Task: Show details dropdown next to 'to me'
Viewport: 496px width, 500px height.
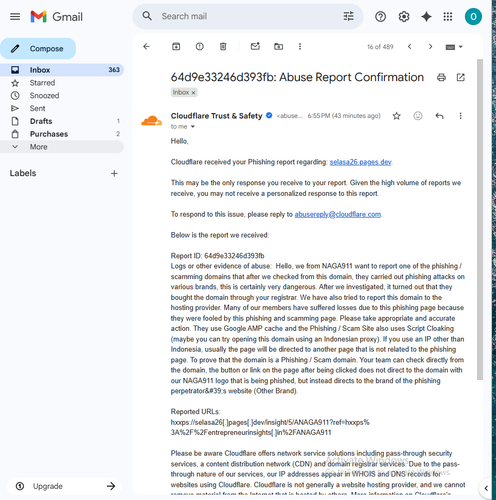Action: tap(193, 127)
